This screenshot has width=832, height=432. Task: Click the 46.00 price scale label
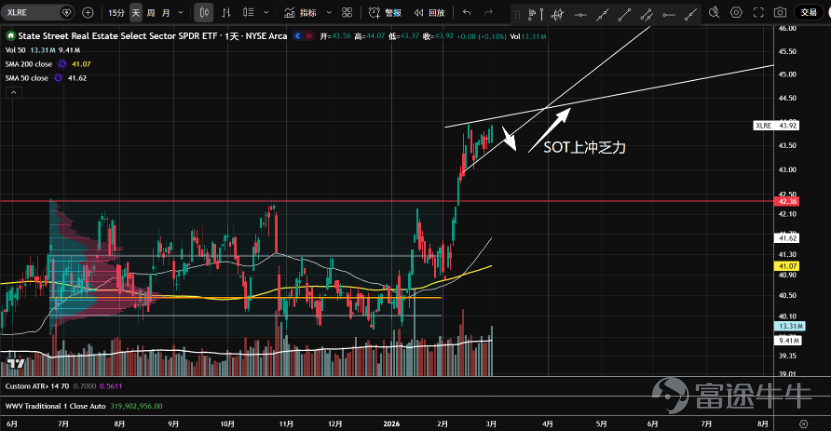[x=787, y=28]
